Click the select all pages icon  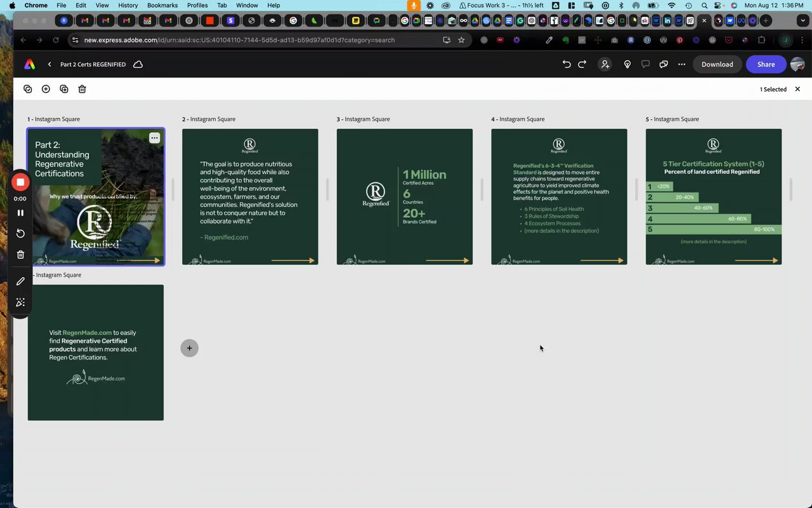[28, 89]
